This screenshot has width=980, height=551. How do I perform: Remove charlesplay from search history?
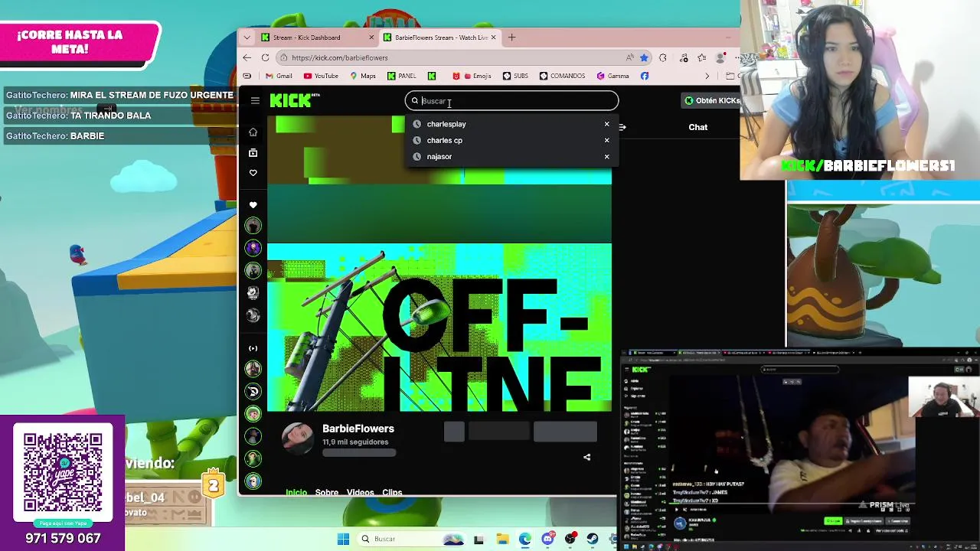click(x=606, y=124)
